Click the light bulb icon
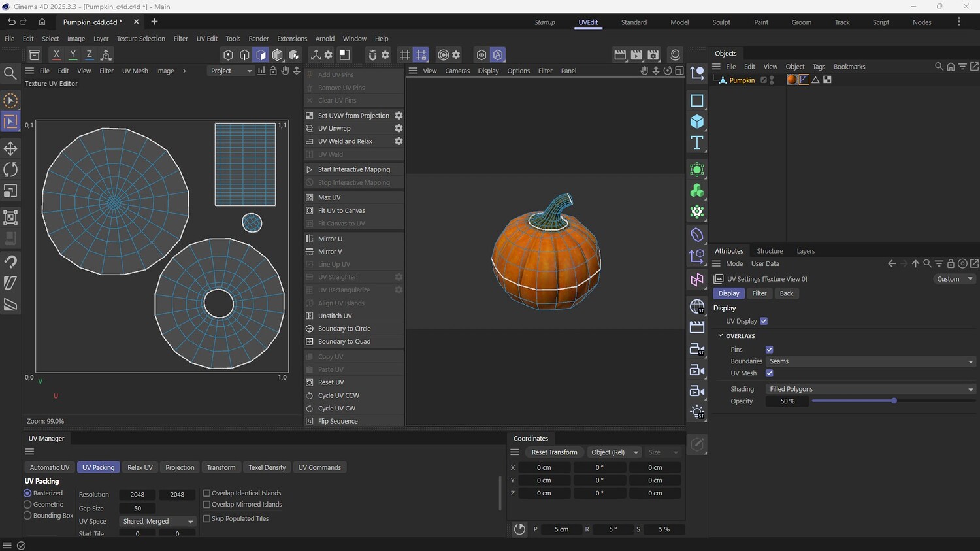The width and height of the screenshot is (980, 551). (697, 412)
